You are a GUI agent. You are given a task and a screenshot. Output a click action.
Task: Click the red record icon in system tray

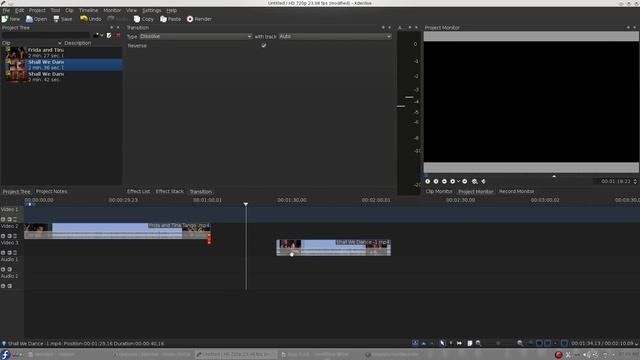click(x=559, y=355)
